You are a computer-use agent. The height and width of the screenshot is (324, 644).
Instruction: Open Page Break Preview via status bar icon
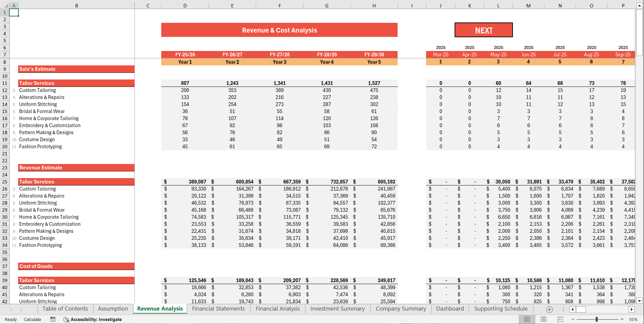(x=559, y=319)
